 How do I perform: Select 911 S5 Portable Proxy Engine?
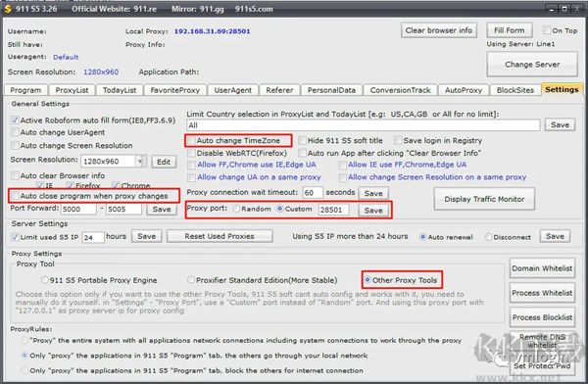click(45, 280)
